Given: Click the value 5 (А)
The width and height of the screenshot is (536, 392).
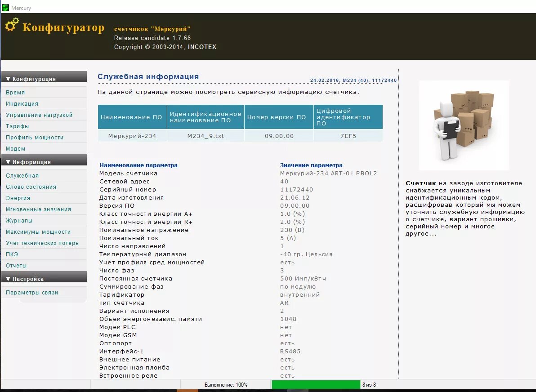Looking at the screenshot, I should pos(288,238).
